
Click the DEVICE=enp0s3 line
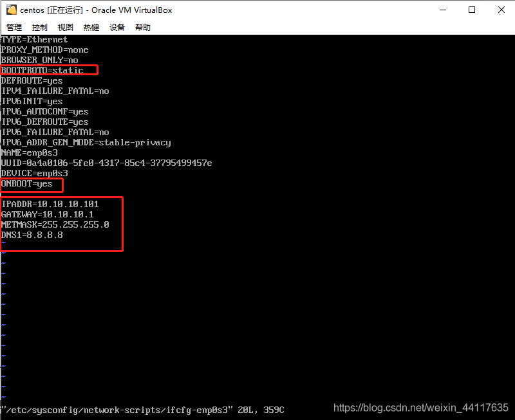click(35, 173)
